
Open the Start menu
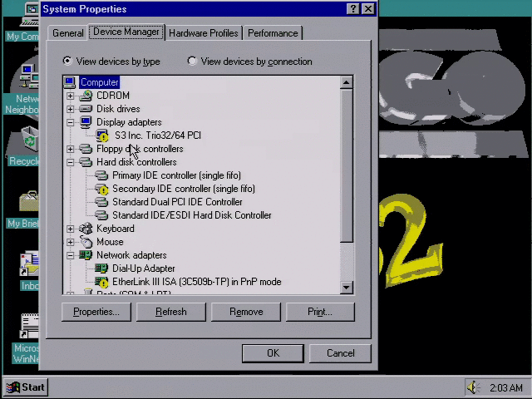26,387
